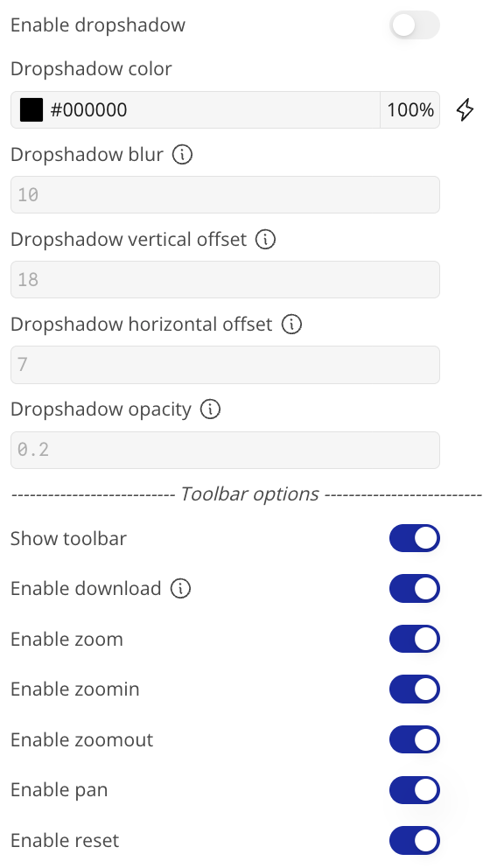Open the black dropshadow color swatch

31,109
